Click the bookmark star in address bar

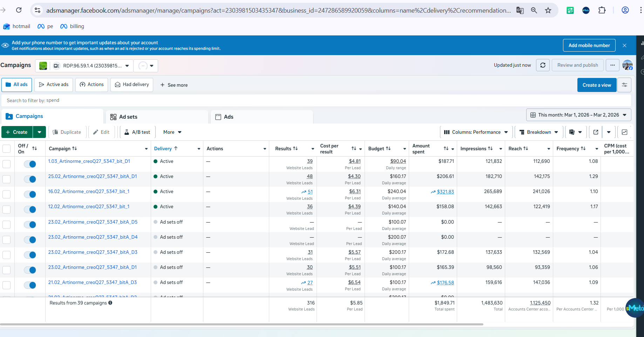click(x=548, y=11)
